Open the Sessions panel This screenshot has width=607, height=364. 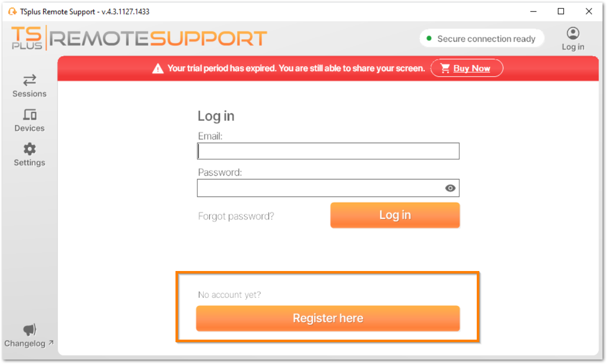(29, 86)
